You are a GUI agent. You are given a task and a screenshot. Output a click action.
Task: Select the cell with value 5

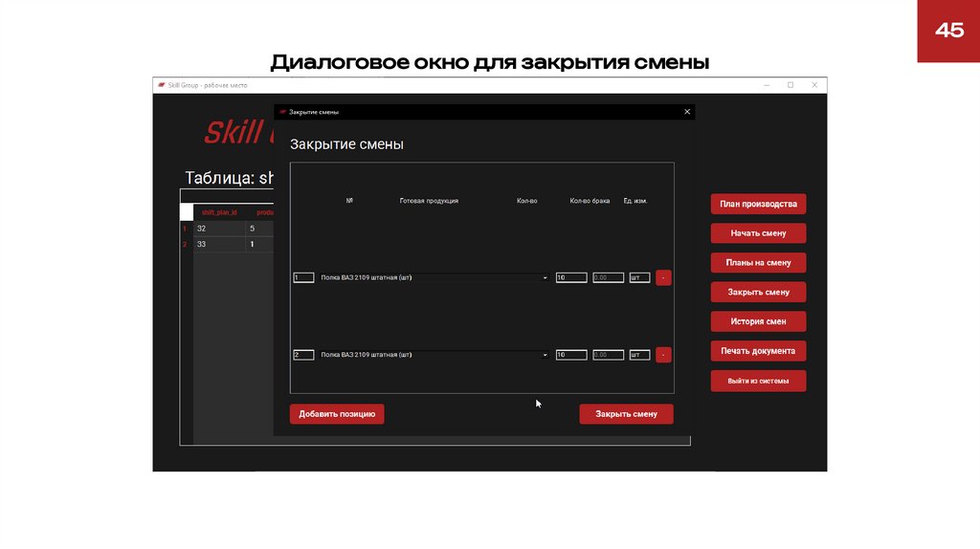pos(259,229)
